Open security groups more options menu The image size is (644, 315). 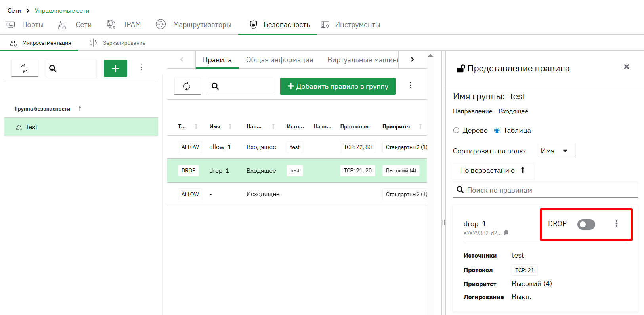[141, 67]
